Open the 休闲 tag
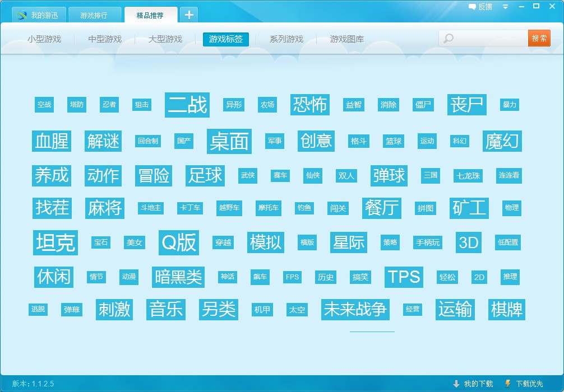Image resolution: width=564 pixels, height=392 pixels. tap(54, 277)
